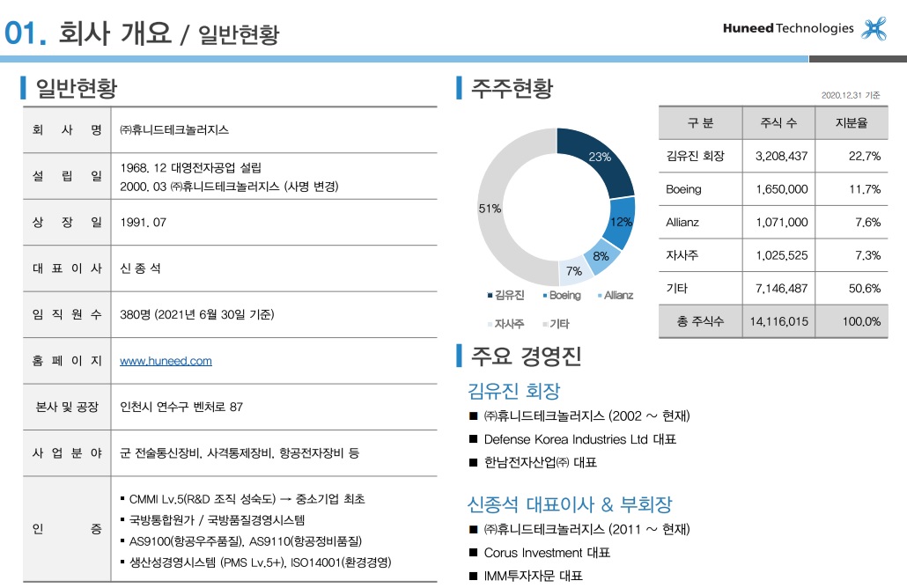
Task: Click the 자사주 legend entry
Action: [x=505, y=324]
